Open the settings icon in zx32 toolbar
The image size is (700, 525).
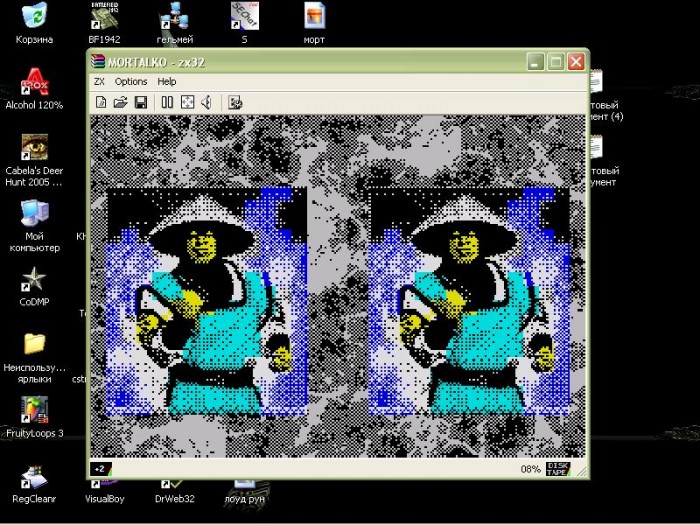[235, 103]
